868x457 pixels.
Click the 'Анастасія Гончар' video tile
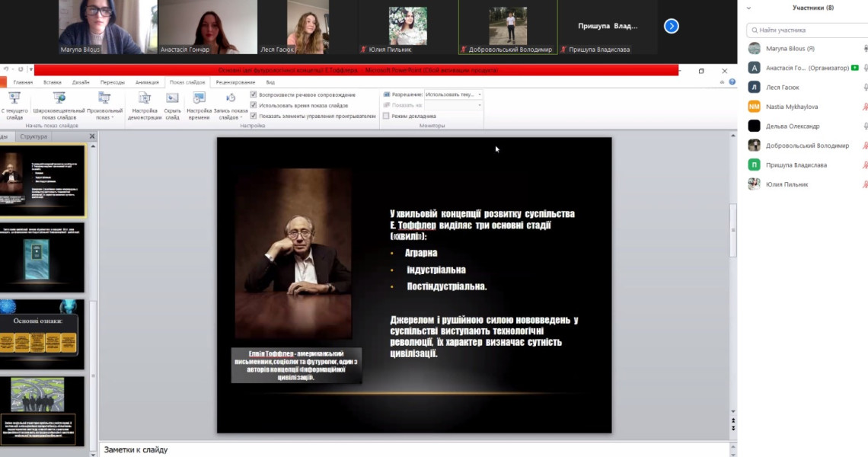point(208,27)
